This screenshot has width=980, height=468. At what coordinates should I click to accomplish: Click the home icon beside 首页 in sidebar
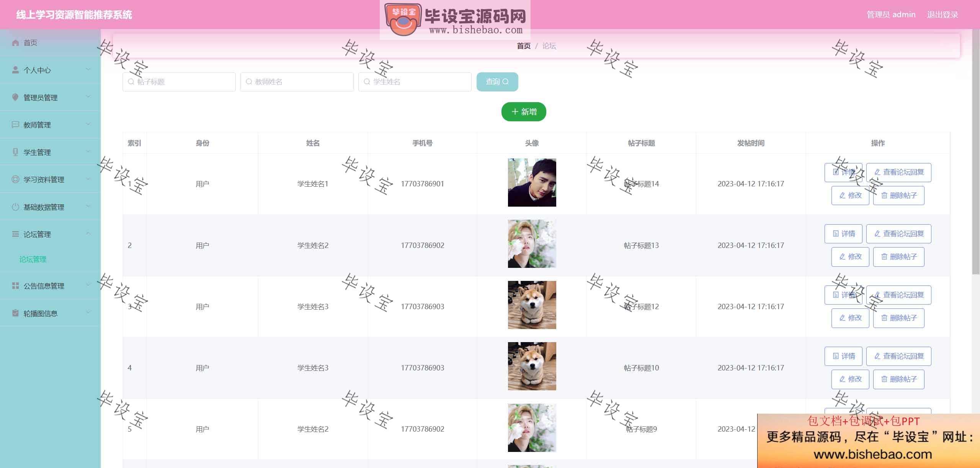pos(15,43)
